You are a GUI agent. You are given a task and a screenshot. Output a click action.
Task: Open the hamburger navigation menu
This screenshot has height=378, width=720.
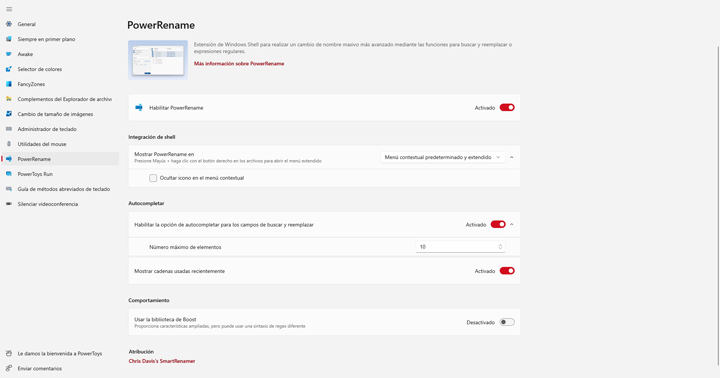[9, 9]
